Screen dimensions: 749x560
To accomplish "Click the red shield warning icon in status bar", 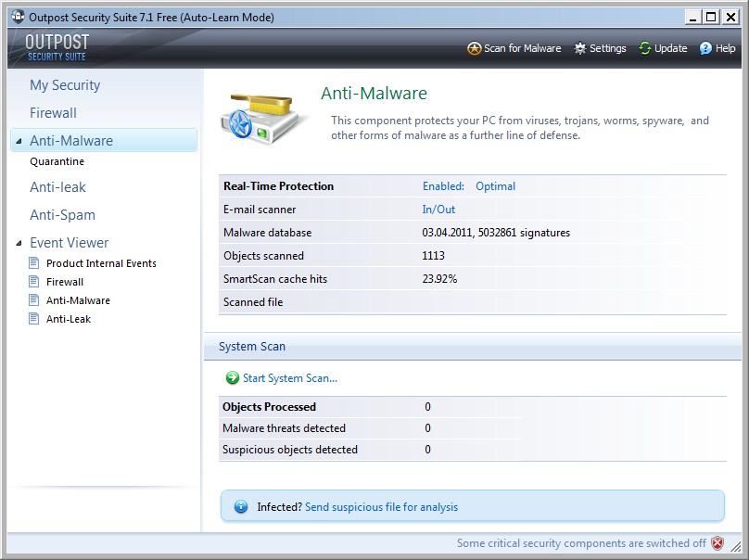I will point(717,543).
